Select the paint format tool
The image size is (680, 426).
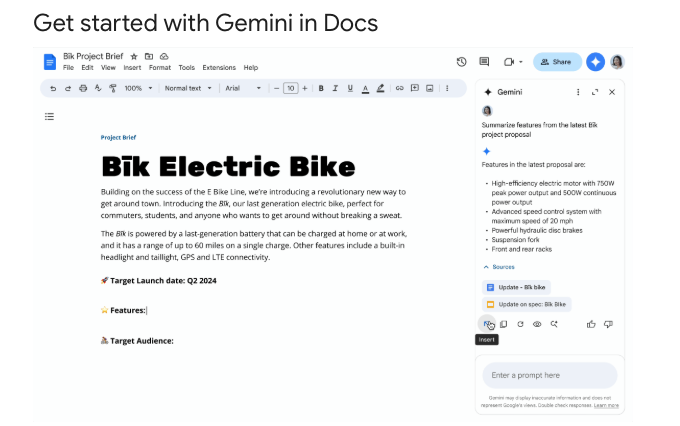[x=113, y=88]
